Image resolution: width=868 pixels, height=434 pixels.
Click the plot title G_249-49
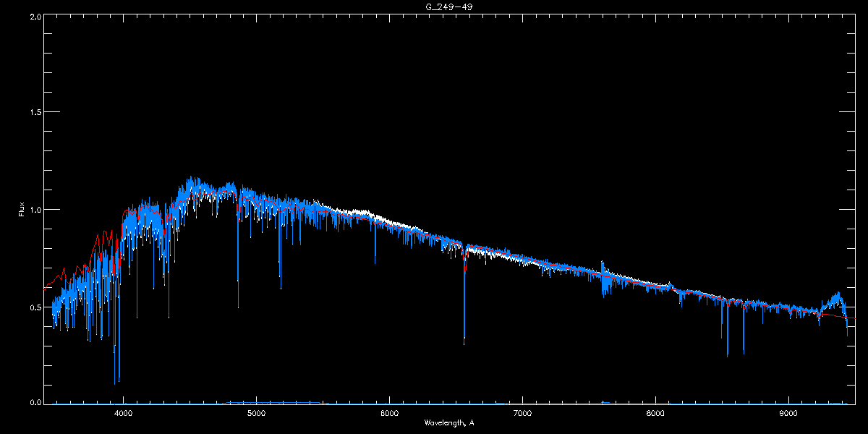[448, 7]
